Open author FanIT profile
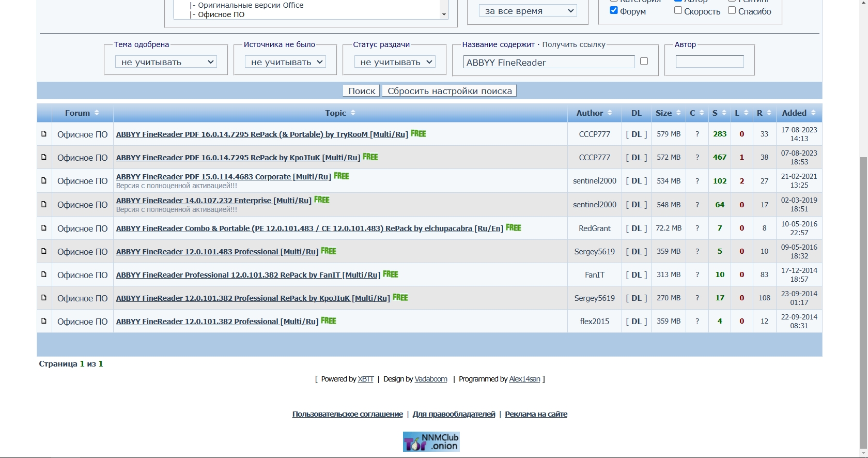Viewport: 868px width, 458px height. [595, 274]
